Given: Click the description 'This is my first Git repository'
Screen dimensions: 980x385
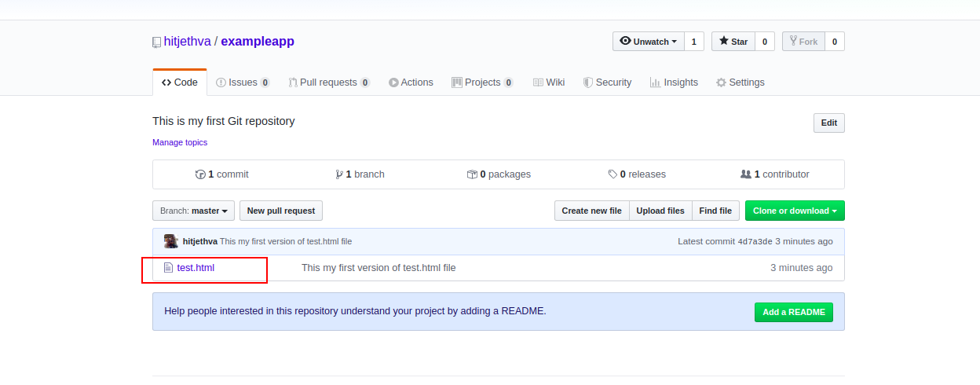Looking at the screenshot, I should (224, 121).
